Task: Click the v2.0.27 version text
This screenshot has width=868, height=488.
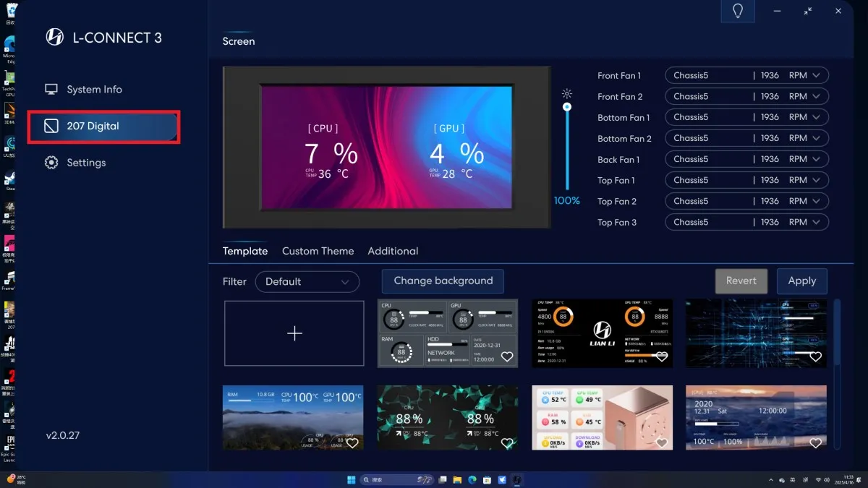Action: coord(63,436)
